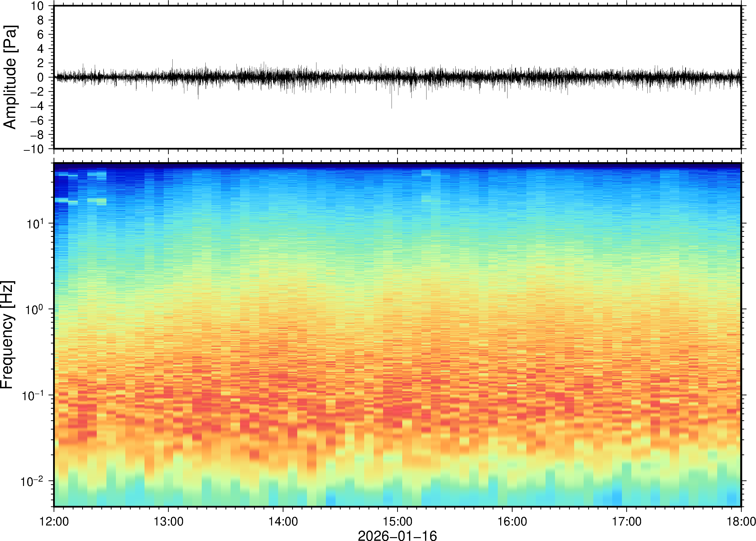Viewport: 756px width, 541px height.
Task: Click the 12:00 time axis label
Action: [x=54, y=522]
